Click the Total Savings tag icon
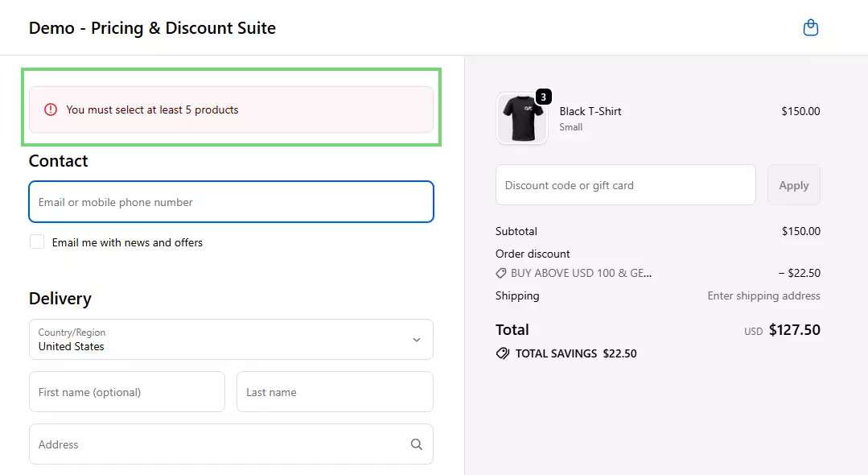This screenshot has height=475, width=868. [503, 353]
